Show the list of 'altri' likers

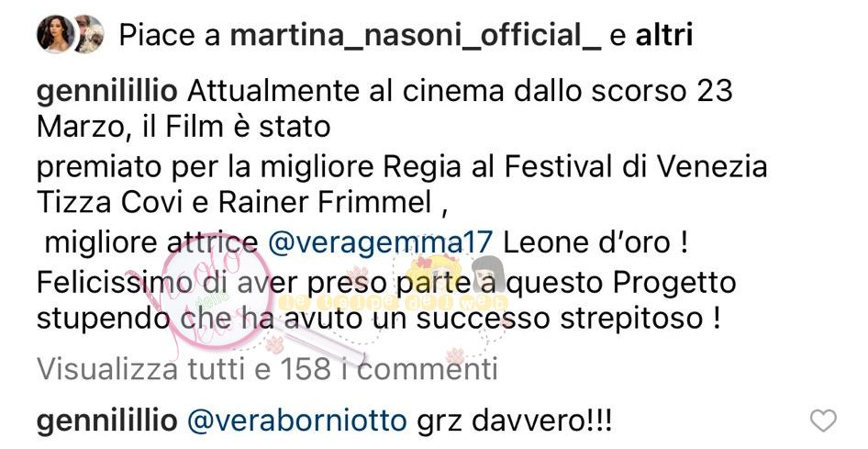[664, 36]
